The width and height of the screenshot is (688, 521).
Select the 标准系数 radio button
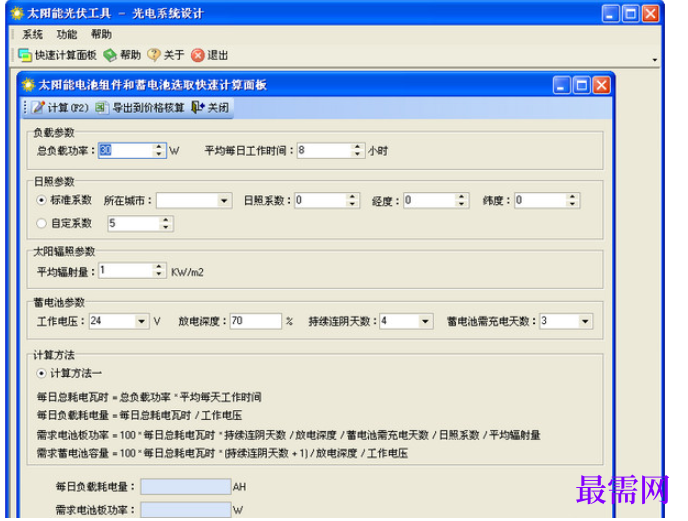coord(41,200)
